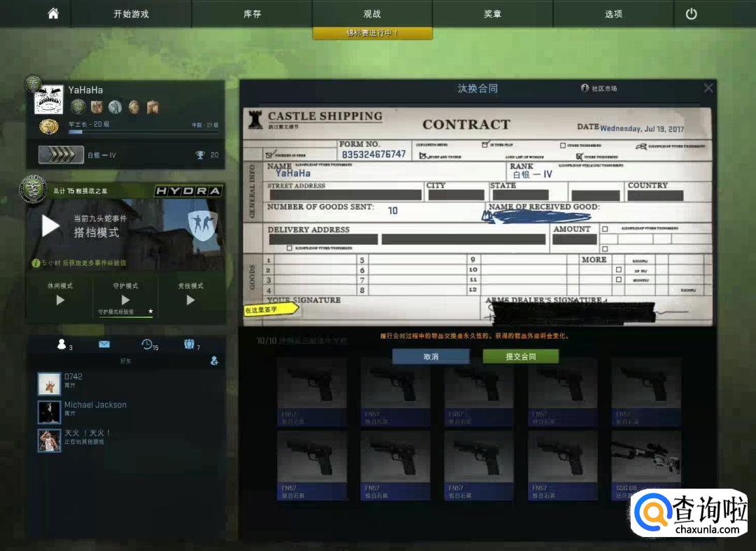The image size is (756, 551).
Task: Click the goods sent count 10
Action: pyautogui.click(x=393, y=211)
